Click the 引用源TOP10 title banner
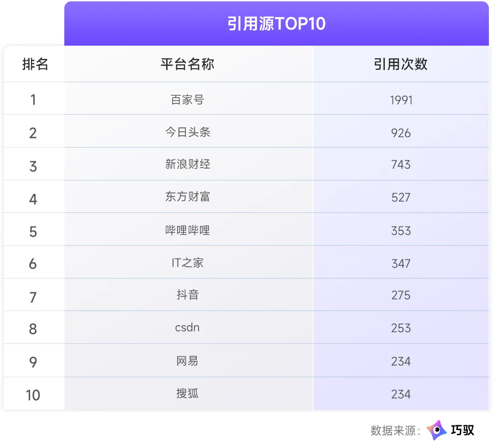The height and width of the screenshot is (448, 493). click(276, 24)
